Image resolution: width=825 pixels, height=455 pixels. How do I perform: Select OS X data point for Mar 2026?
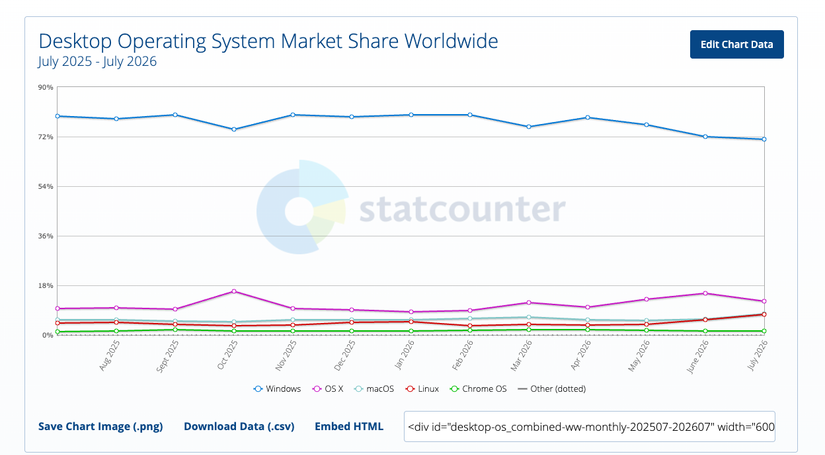(x=529, y=302)
